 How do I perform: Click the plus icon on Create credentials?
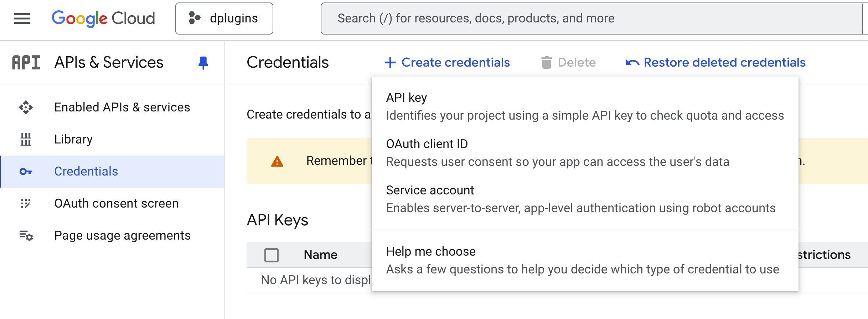(390, 63)
